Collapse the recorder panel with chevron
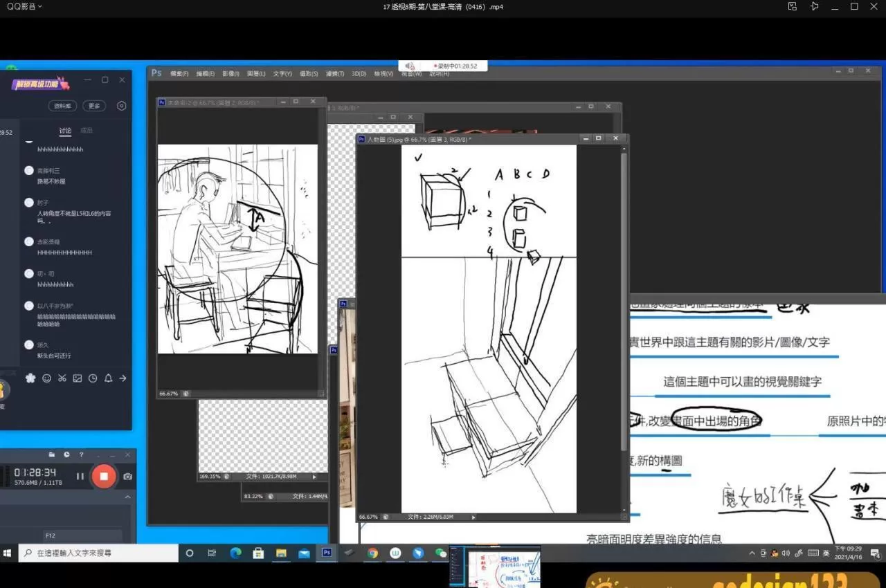 tap(127, 497)
